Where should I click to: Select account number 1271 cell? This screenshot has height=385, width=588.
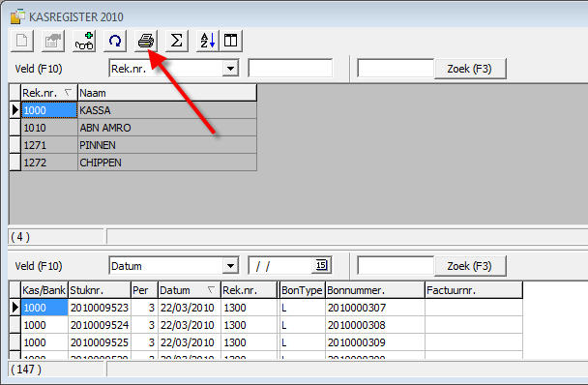49,145
